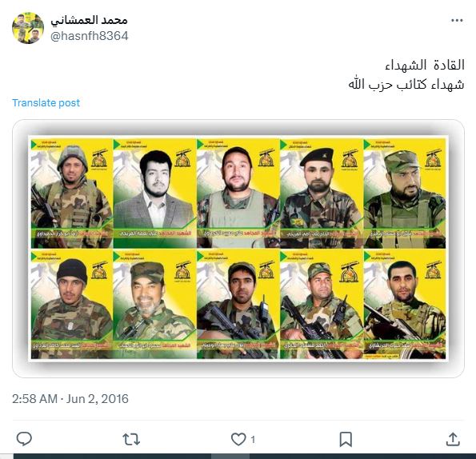
Task: Open the @hasnfh8364 handle profile
Action: pos(90,36)
